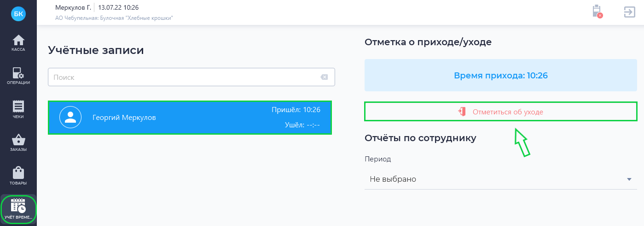Click the avatar icon beside Георгий Меркулов
Screen dimensions: 644x226
click(70, 118)
